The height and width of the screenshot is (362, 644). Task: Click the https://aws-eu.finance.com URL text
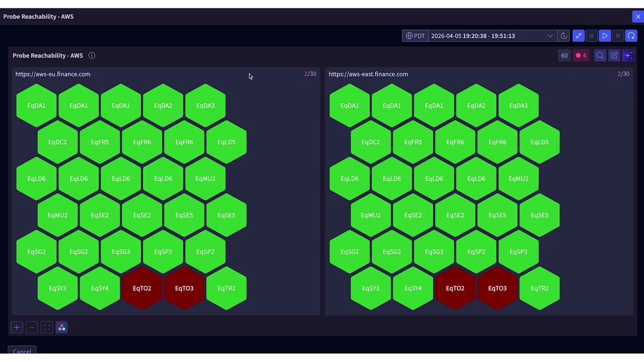pyautogui.click(x=53, y=74)
